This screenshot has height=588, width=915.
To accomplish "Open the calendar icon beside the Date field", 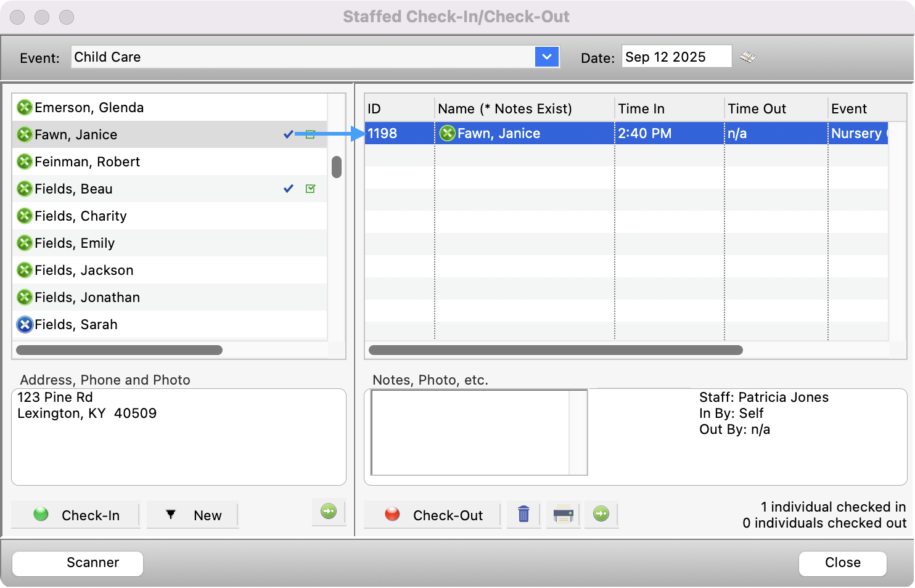I will point(749,57).
